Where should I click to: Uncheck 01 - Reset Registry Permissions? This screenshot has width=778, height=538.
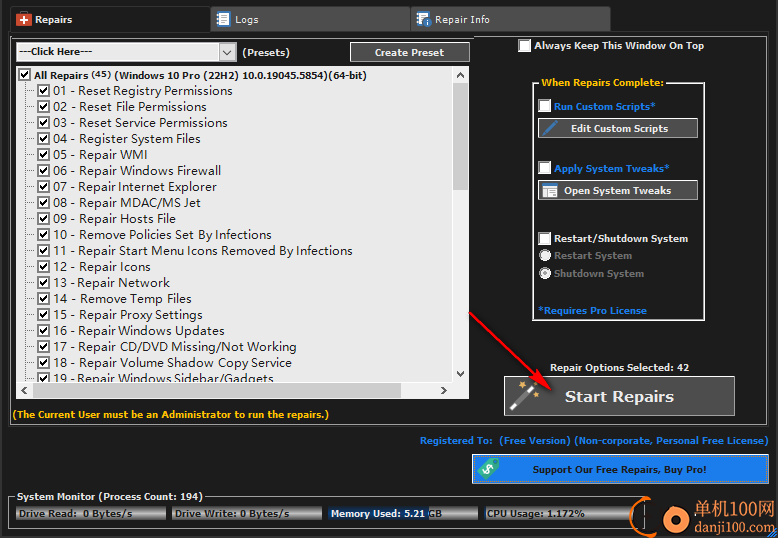coord(44,91)
